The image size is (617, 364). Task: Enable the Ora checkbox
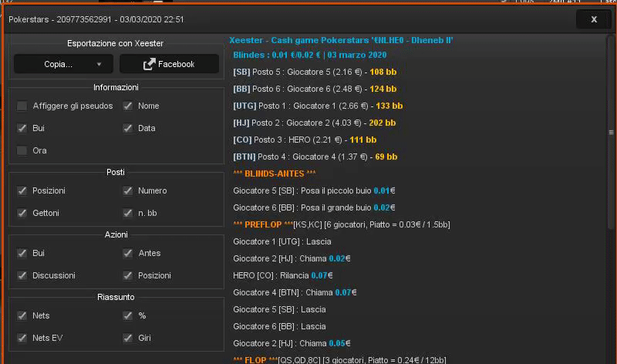pyautogui.click(x=22, y=150)
